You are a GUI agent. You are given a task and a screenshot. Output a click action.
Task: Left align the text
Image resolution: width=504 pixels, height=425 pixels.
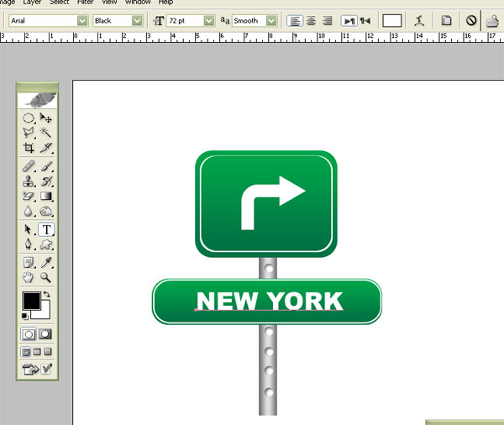click(295, 21)
